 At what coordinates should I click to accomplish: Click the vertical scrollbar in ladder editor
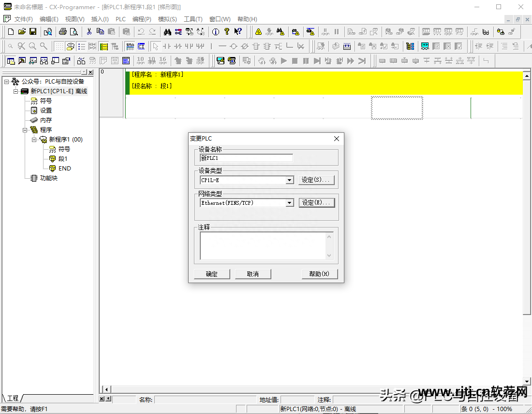[527, 193]
